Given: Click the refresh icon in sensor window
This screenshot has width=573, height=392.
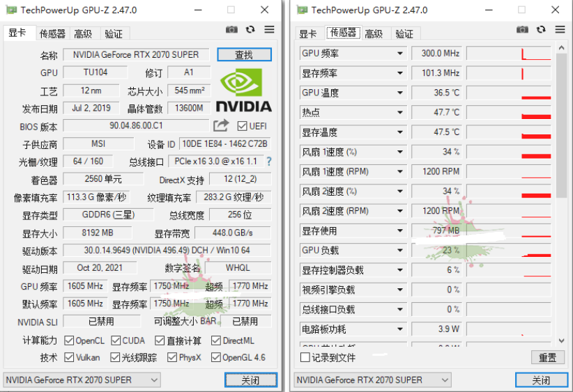Looking at the screenshot, I should pyautogui.click(x=541, y=29).
